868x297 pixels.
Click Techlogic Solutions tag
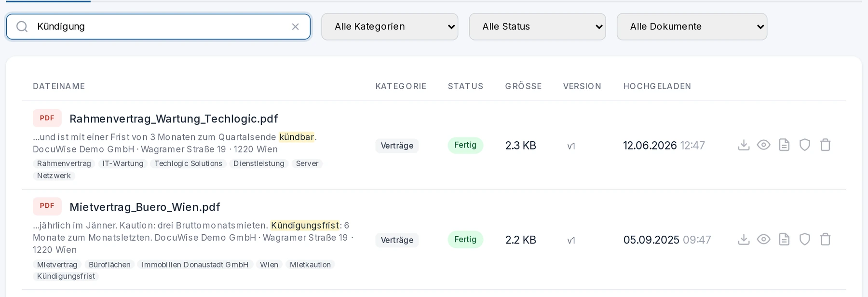pos(189,163)
